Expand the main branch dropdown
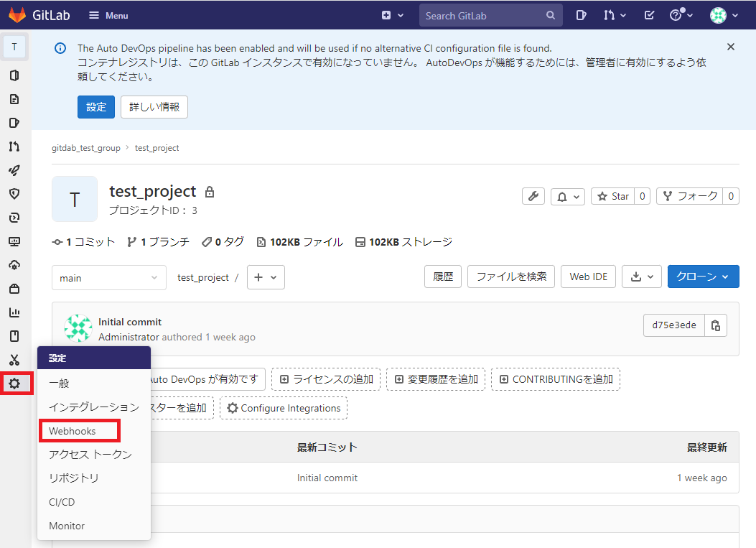This screenshot has height=548, width=756. click(109, 278)
